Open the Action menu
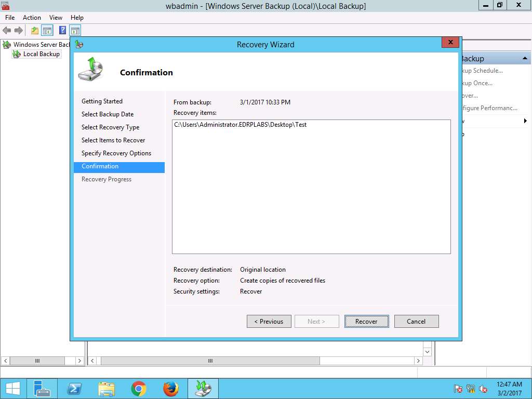Viewport: 532px width, 399px height. pyautogui.click(x=32, y=18)
